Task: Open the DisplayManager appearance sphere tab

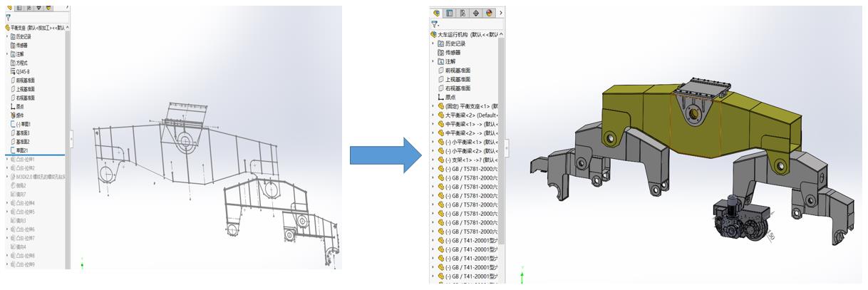Action: (x=489, y=13)
